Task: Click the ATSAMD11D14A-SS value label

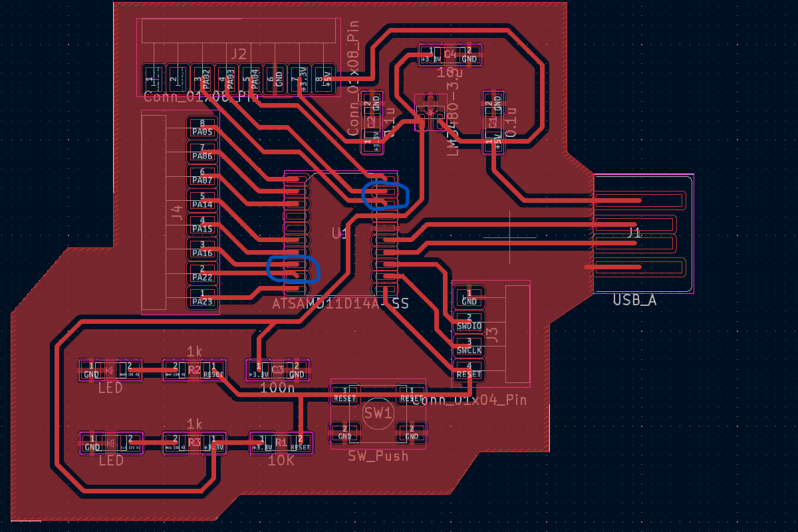Action: 340,304
